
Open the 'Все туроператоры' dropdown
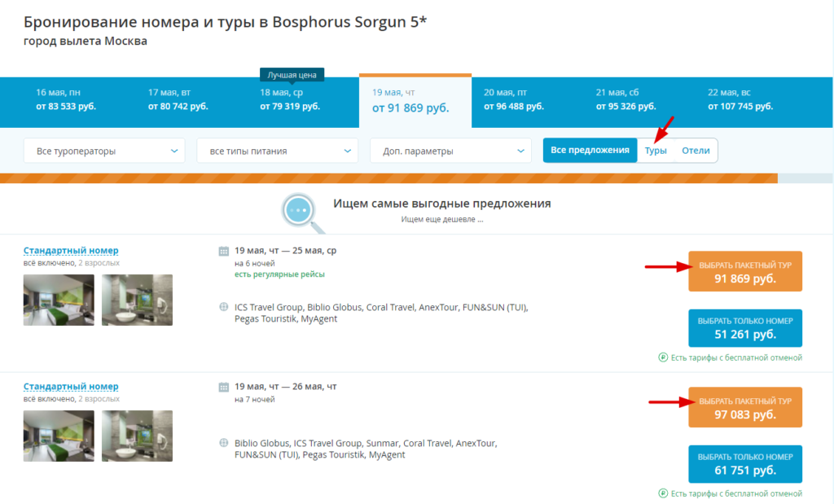point(104,151)
